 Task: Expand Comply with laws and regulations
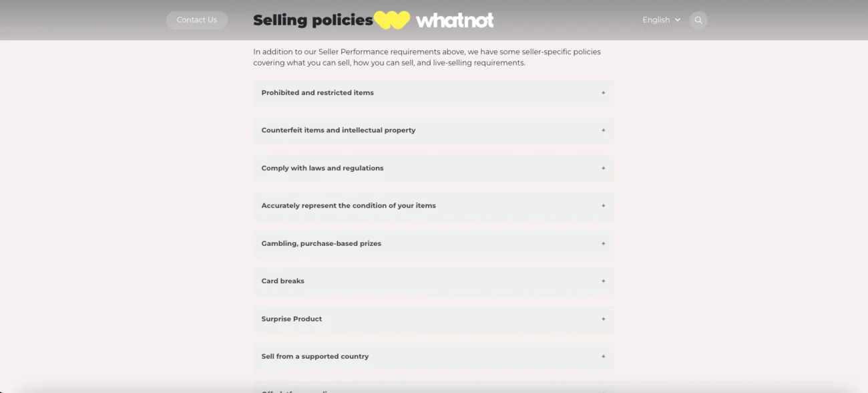pos(322,168)
